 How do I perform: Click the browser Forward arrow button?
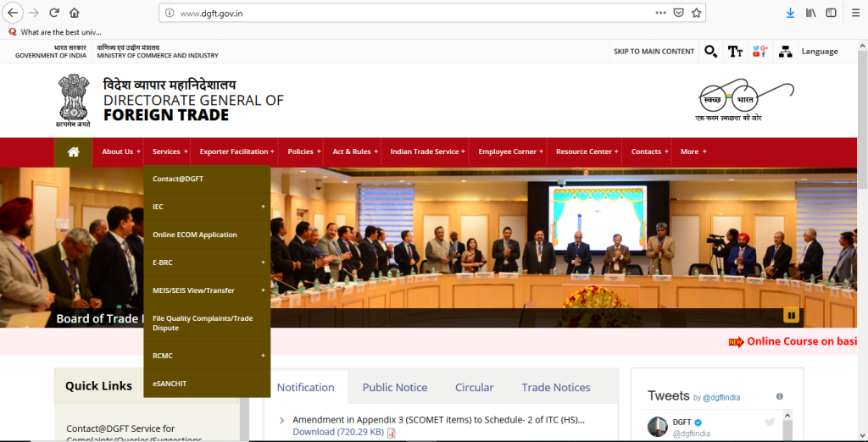(x=34, y=13)
